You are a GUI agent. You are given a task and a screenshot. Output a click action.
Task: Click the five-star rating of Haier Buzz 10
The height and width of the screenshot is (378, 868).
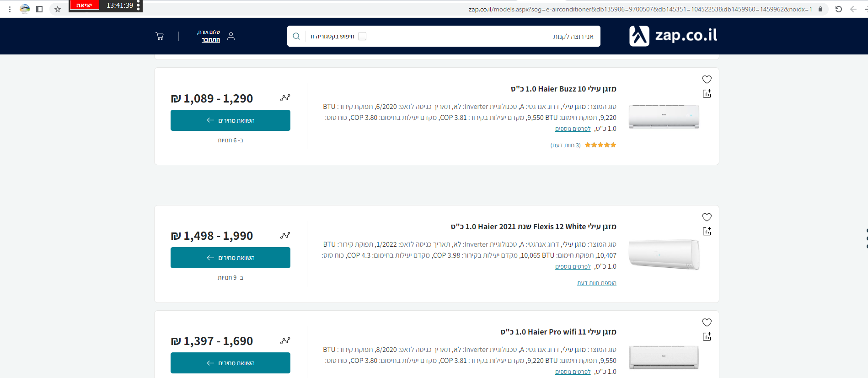click(600, 145)
